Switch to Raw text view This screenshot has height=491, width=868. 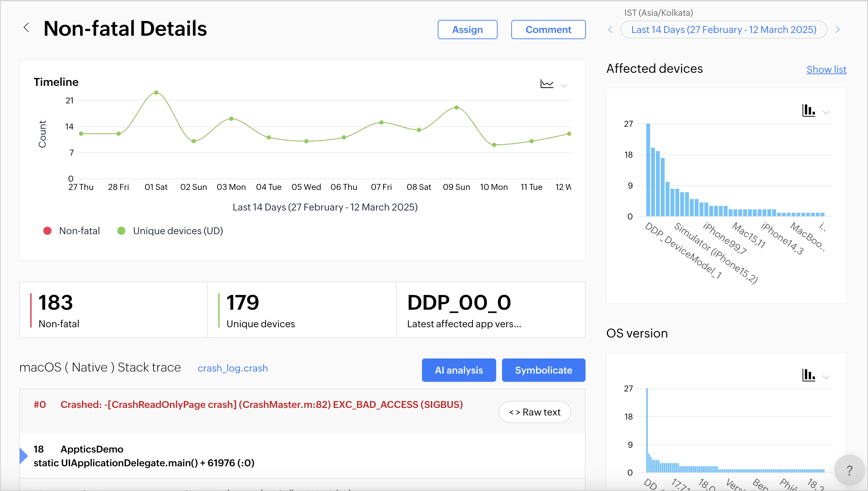535,412
